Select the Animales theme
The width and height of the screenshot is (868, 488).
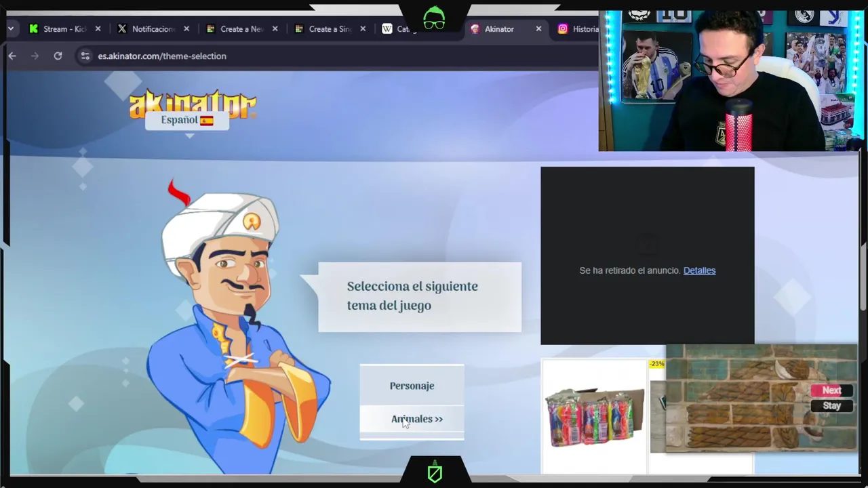(x=412, y=419)
